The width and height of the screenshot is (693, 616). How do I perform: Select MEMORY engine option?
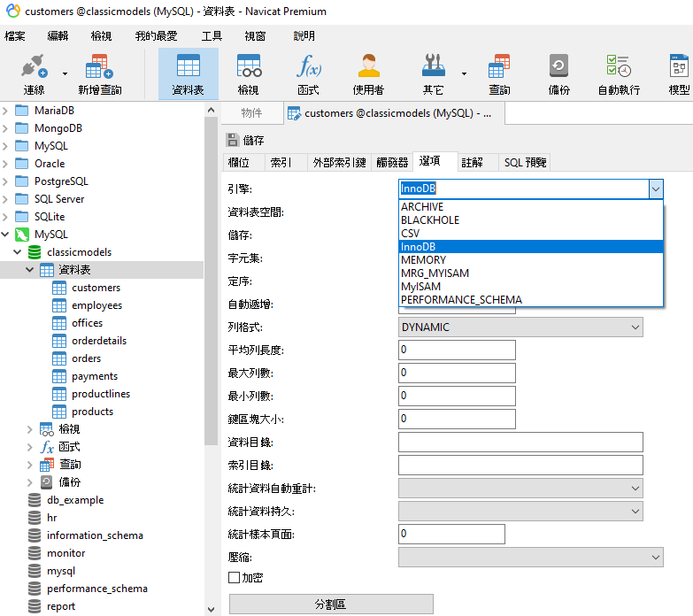423,260
